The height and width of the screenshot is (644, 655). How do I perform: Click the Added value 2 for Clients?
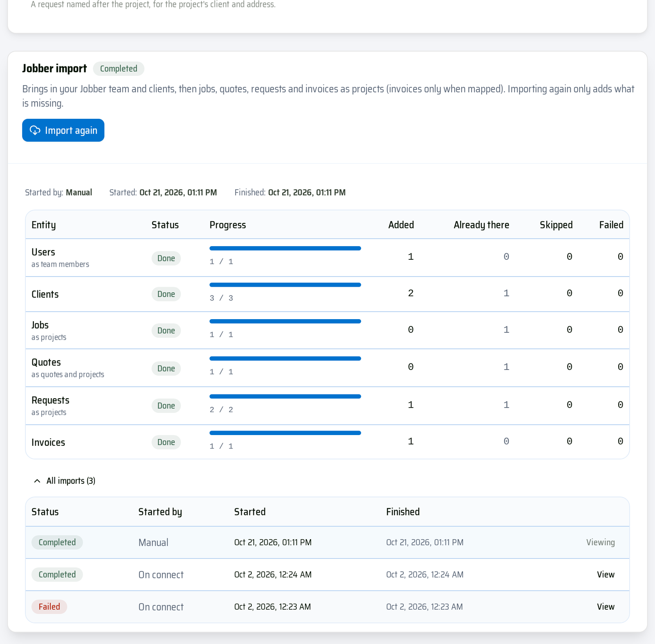[x=411, y=293]
